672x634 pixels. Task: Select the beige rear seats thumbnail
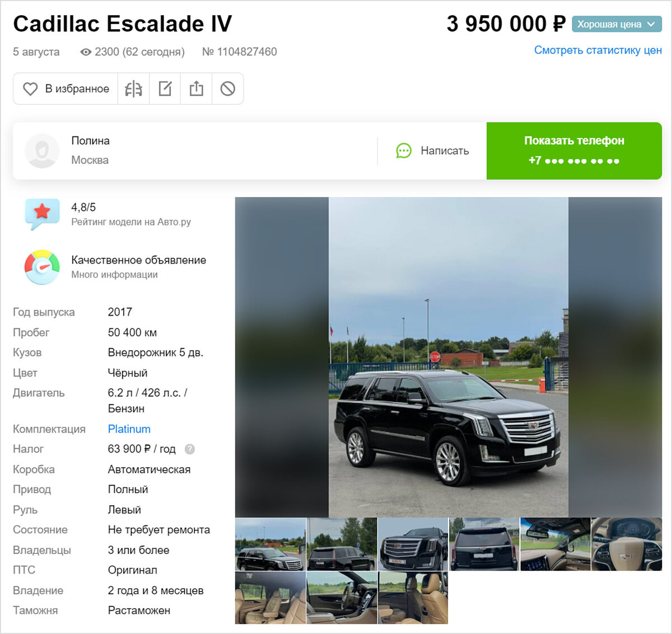point(270,598)
